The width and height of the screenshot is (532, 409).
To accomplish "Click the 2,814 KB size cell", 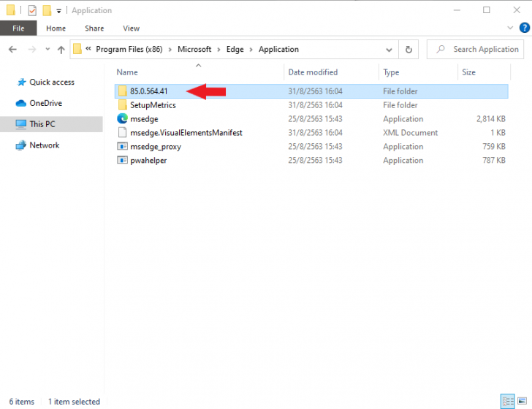I will click(490, 119).
